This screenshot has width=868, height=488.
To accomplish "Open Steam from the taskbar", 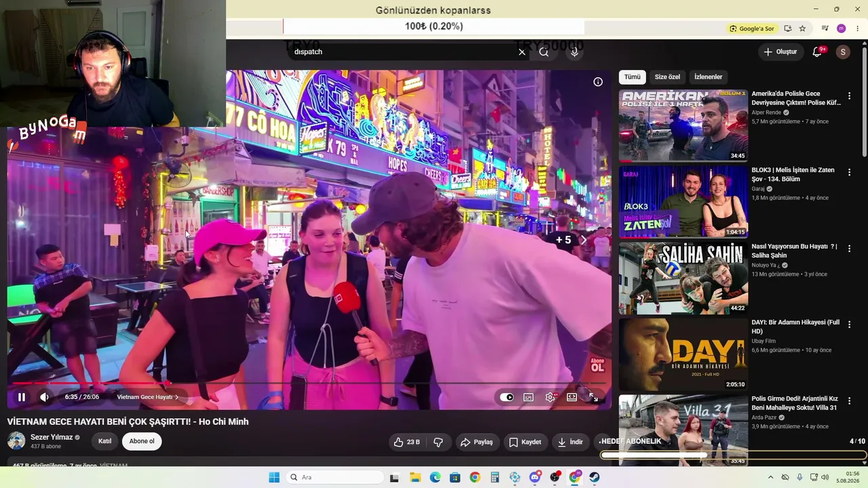I will (x=594, y=477).
